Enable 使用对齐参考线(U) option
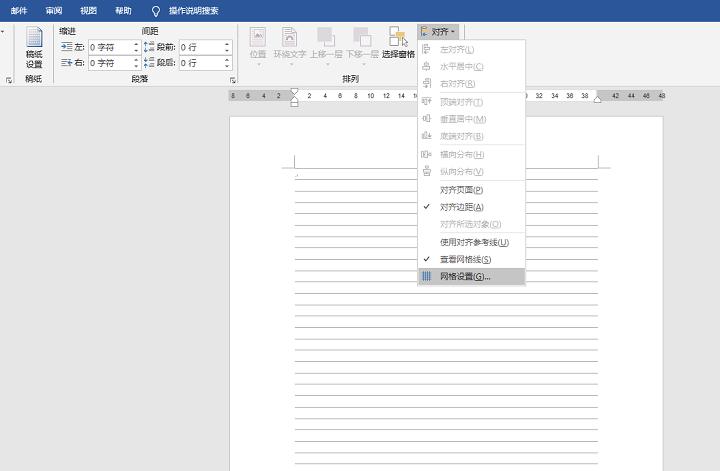This screenshot has height=471, width=720. [471, 242]
